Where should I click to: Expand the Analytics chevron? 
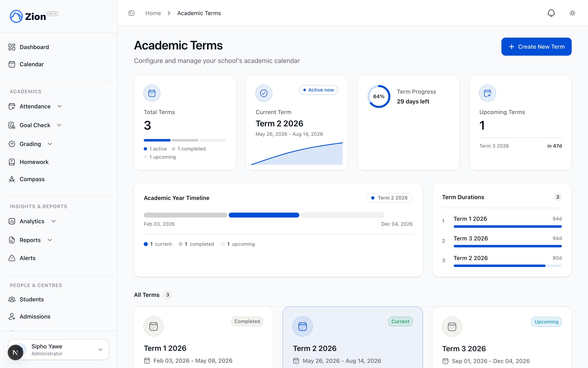[54, 221]
